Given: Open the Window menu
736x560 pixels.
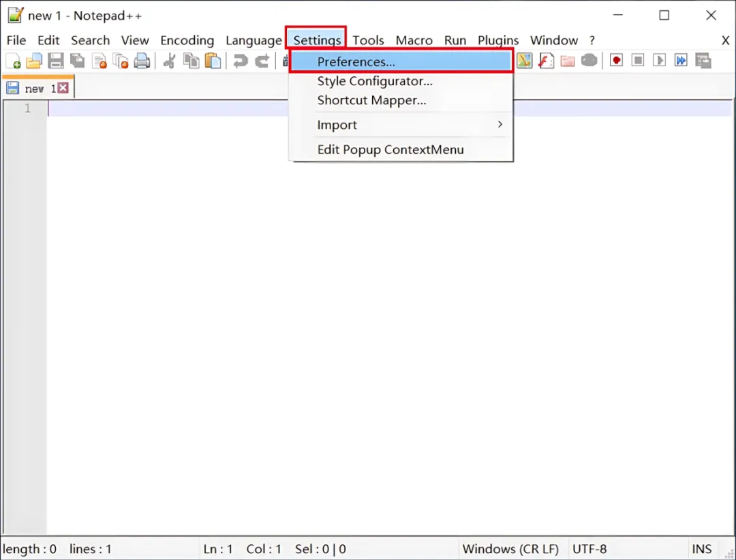Looking at the screenshot, I should [554, 40].
